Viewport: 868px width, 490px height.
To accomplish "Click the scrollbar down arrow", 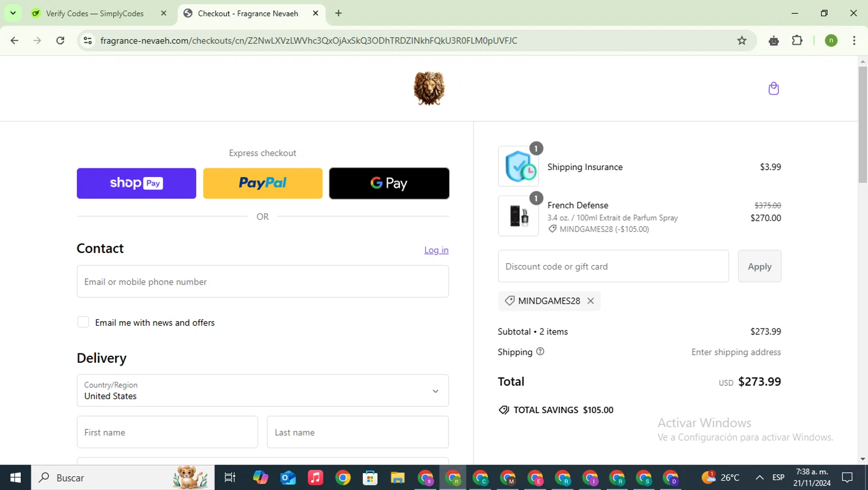I will click(x=863, y=459).
